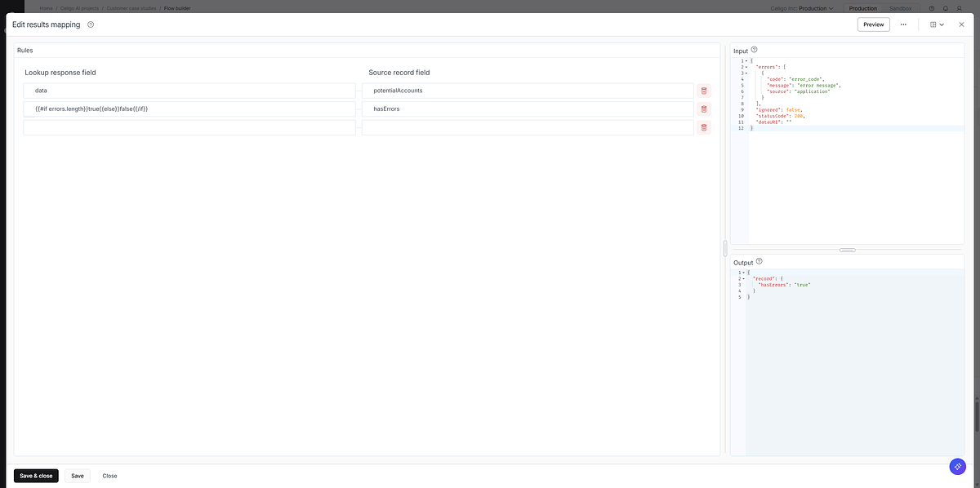Open help icon next to Output
The image size is (980, 488).
759,261
